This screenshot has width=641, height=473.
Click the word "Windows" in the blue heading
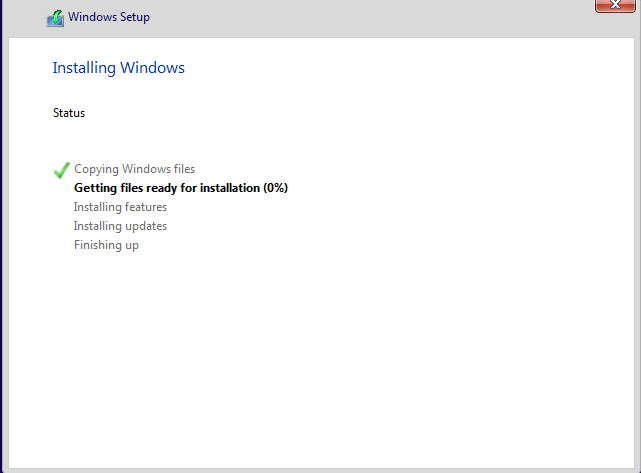(x=152, y=68)
